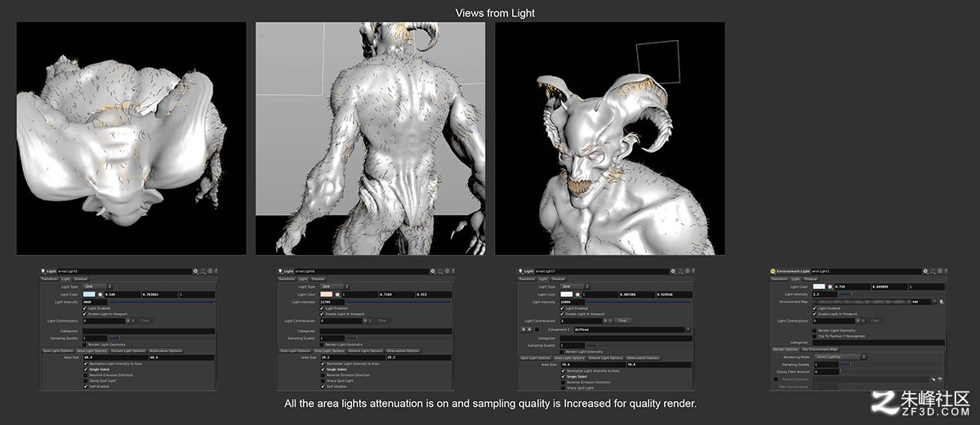
Task: Enable Sharp Spot Light in arealight7
Action: tap(563, 388)
